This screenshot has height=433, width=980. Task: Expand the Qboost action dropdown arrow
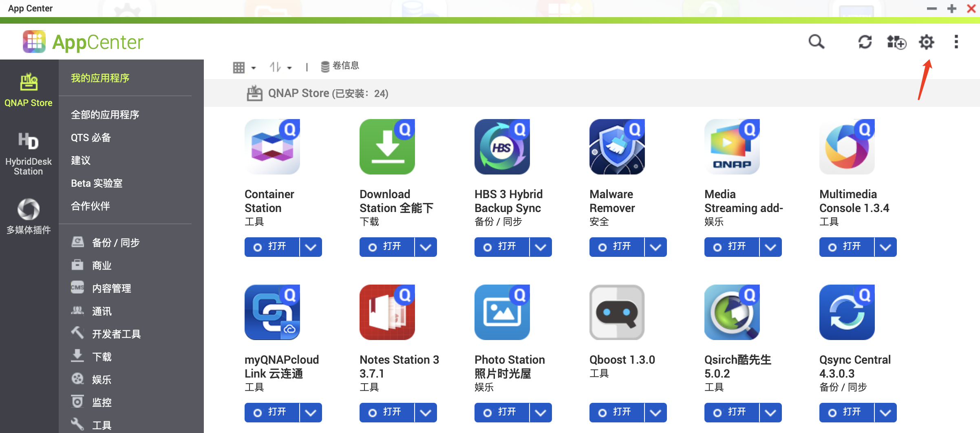(656, 413)
